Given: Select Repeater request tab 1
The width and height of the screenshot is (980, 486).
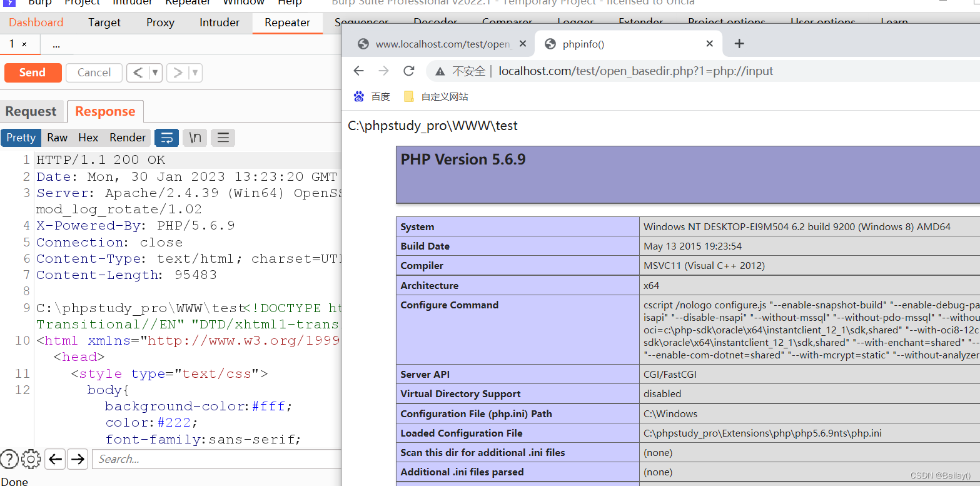Looking at the screenshot, I should [x=12, y=44].
